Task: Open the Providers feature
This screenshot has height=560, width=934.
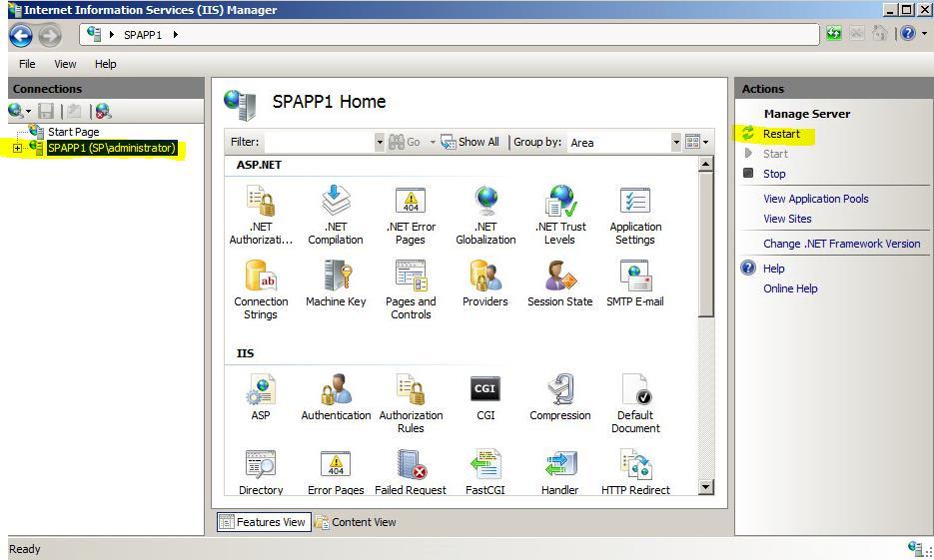Action: (x=485, y=283)
